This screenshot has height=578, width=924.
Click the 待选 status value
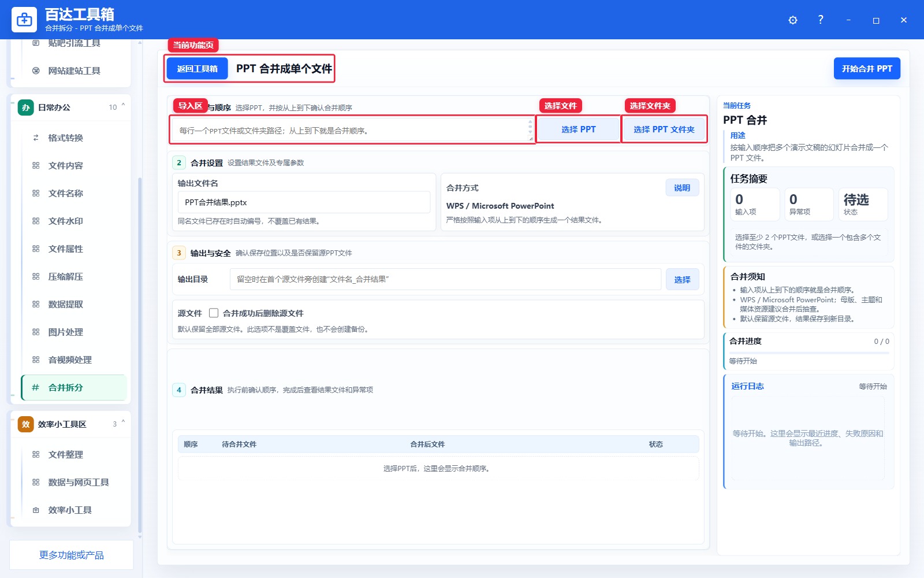(856, 200)
